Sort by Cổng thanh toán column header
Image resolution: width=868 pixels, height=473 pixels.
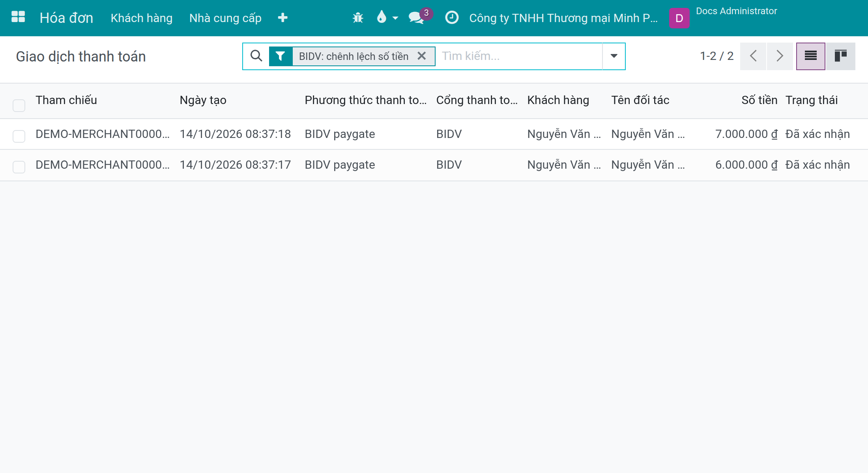[x=477, y=100]
